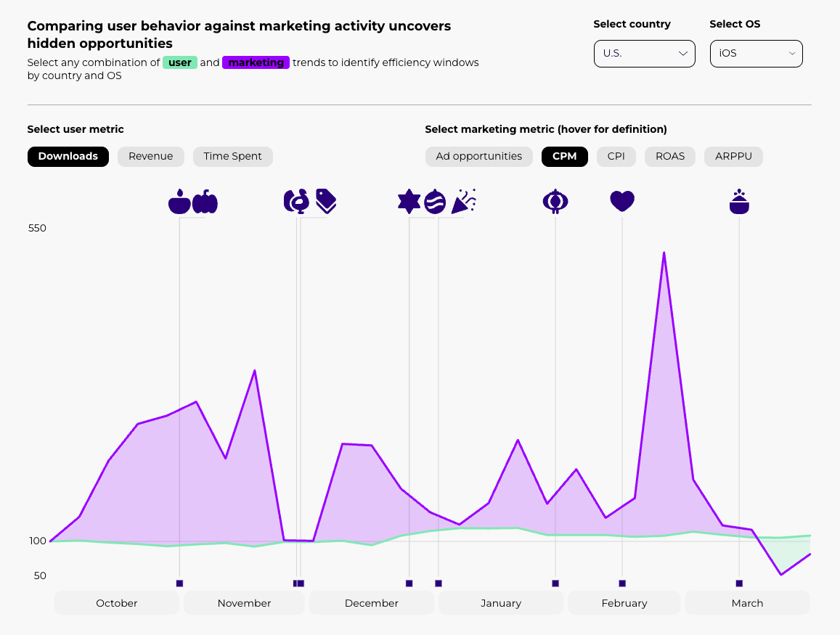
Task: Click the six-pointed star Hanukkah icon
Action: coord(409,201)
